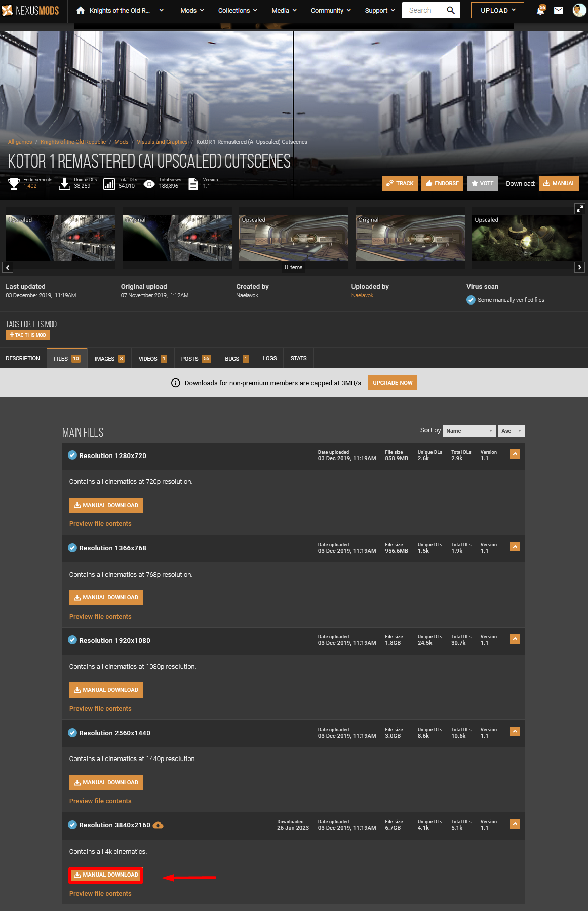Screen dimensions: 588x911
Task: Open the All games breadcrumb link
Action: (x=20, y=142)
